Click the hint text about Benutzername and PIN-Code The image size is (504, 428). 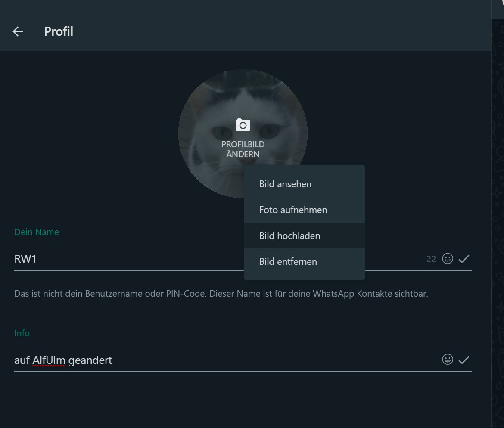click(x=221, y=294)
